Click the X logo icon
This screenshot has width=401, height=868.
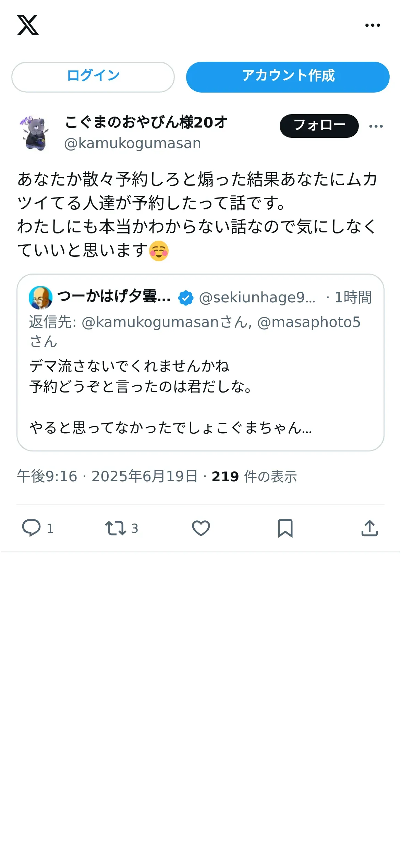pos(28,25)
